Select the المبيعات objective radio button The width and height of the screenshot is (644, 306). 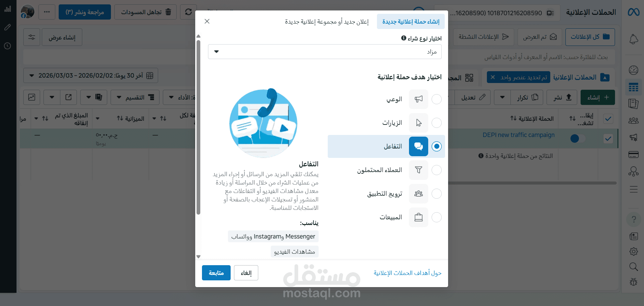tap(437, 217)
